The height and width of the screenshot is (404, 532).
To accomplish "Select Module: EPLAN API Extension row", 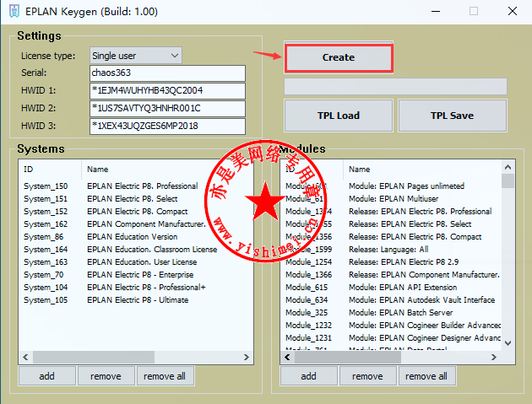I will point(391,288).
